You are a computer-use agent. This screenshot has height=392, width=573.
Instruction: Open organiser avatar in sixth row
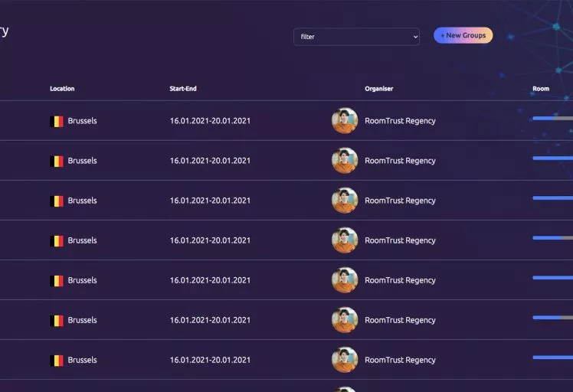[x=345, y=320]
